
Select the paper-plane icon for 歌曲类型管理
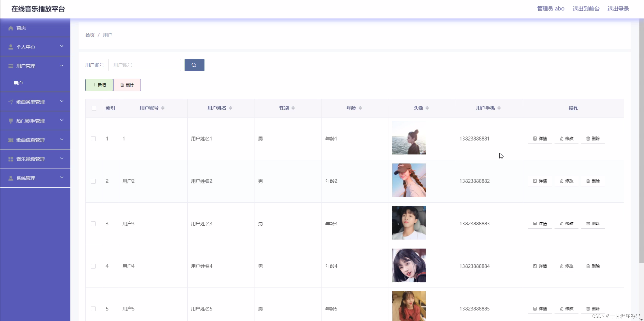pos(10,102)
